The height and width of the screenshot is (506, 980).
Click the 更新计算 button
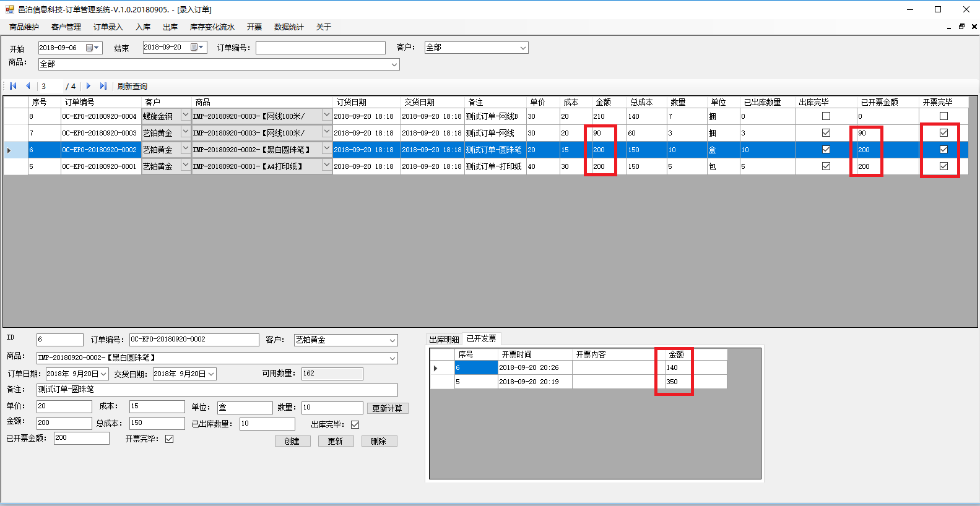pos(388,408)
